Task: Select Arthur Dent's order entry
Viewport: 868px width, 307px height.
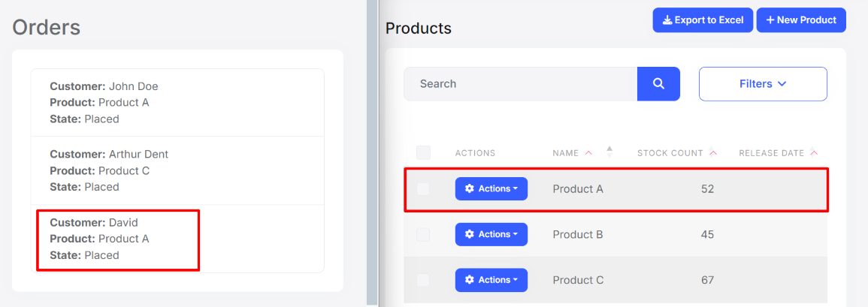Action: pyautogui.click(x=177, y=170)
